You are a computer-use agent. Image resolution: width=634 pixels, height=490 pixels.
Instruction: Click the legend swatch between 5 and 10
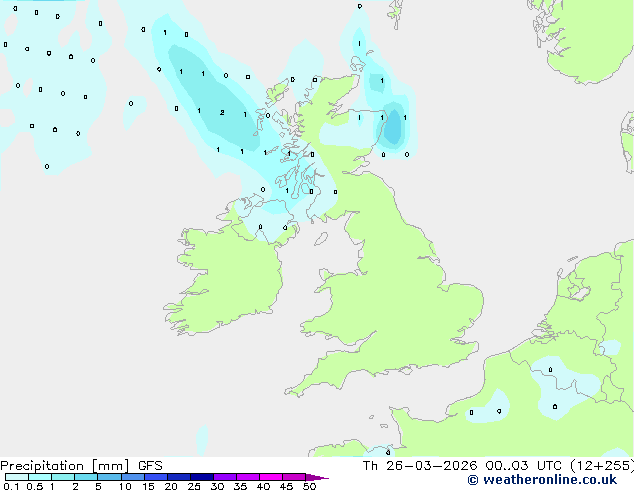[109, 477]
